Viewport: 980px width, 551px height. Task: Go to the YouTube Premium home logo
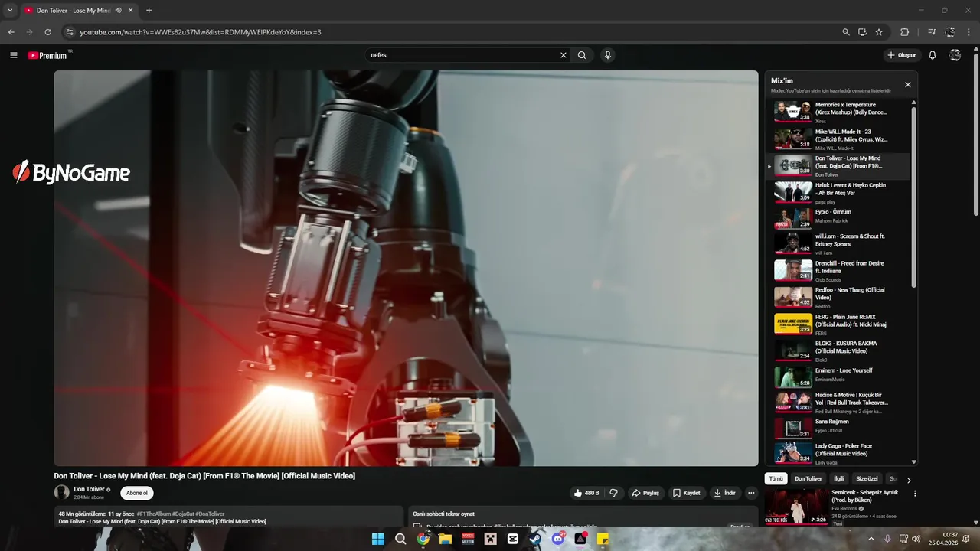[x=47, y=55]
